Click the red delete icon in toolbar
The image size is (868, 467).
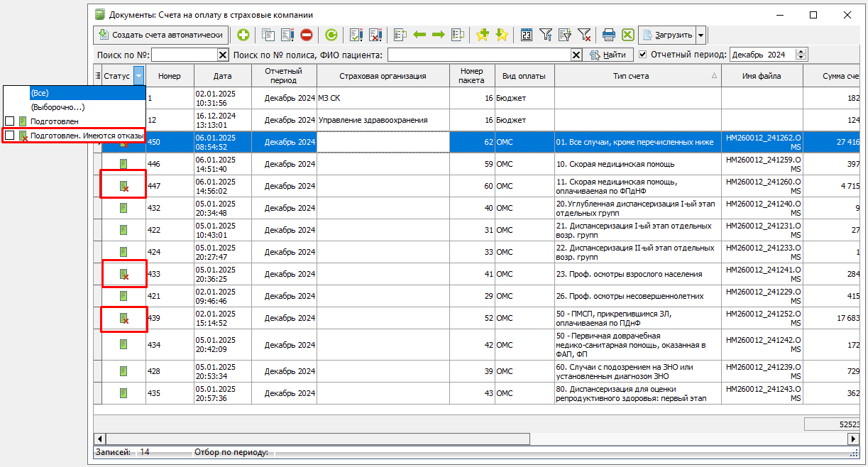pos(307,35)
